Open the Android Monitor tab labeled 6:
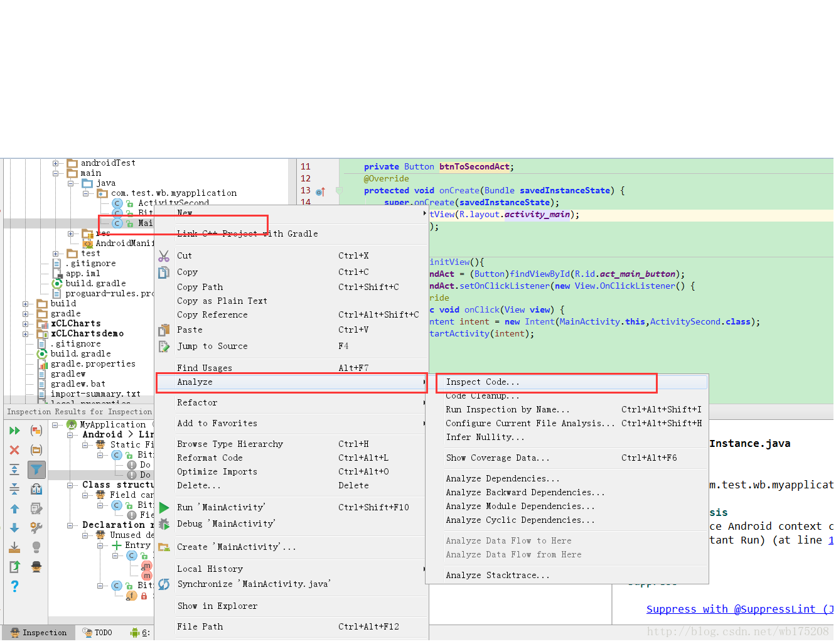Viewport: 836px width, 644px height. pyautogui.click(x=140, y=633)
